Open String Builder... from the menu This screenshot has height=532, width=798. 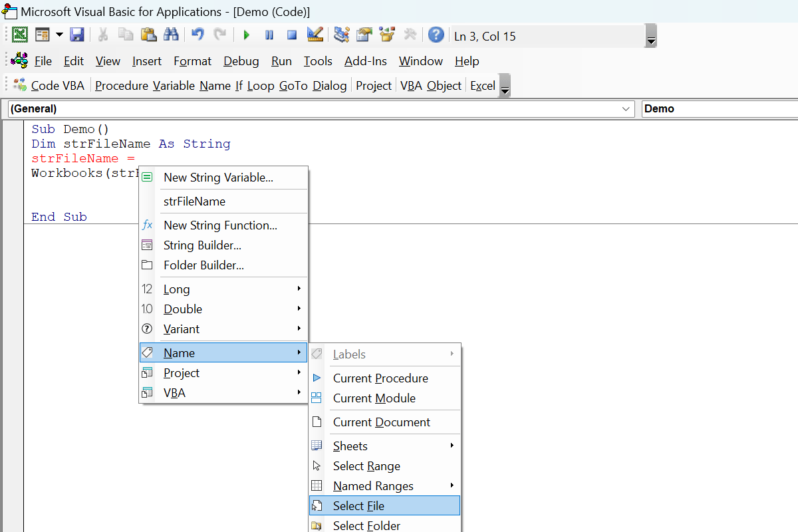point(223,245)
